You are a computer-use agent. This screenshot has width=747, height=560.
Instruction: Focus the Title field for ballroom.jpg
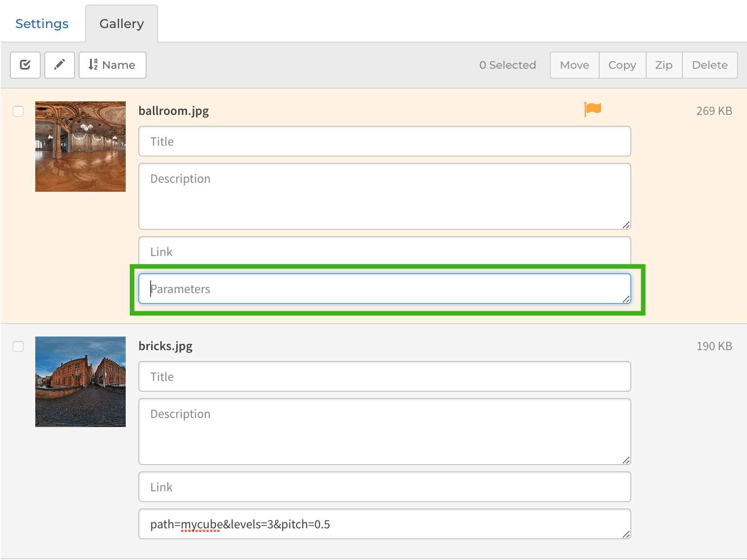[x=385, y=141]
